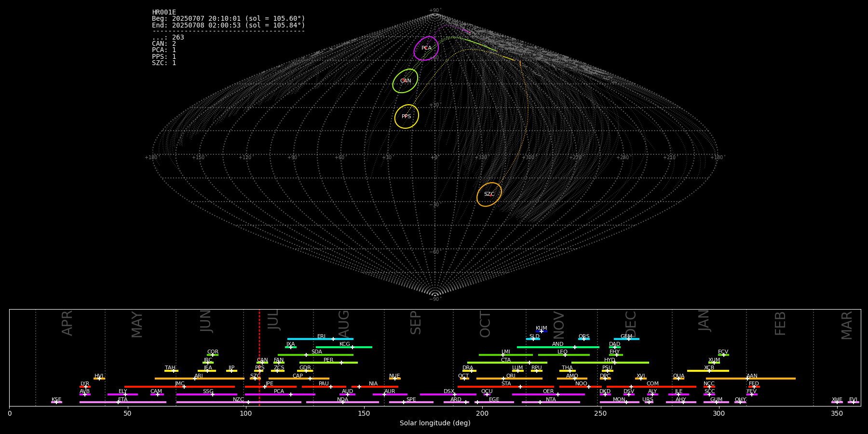The width and height of the screenshot is (868, 434).
Task: Click the 'Beg: 20250707 20:10:01' line
Action: pos(229,19)
